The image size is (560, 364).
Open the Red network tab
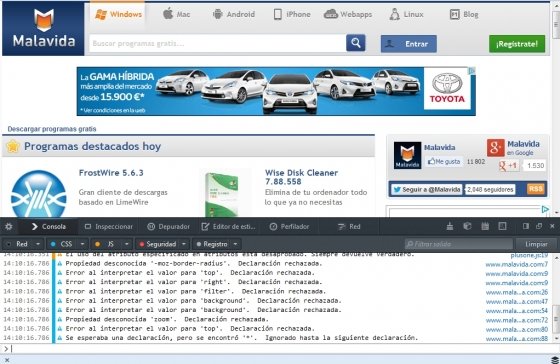pos(349,226)
